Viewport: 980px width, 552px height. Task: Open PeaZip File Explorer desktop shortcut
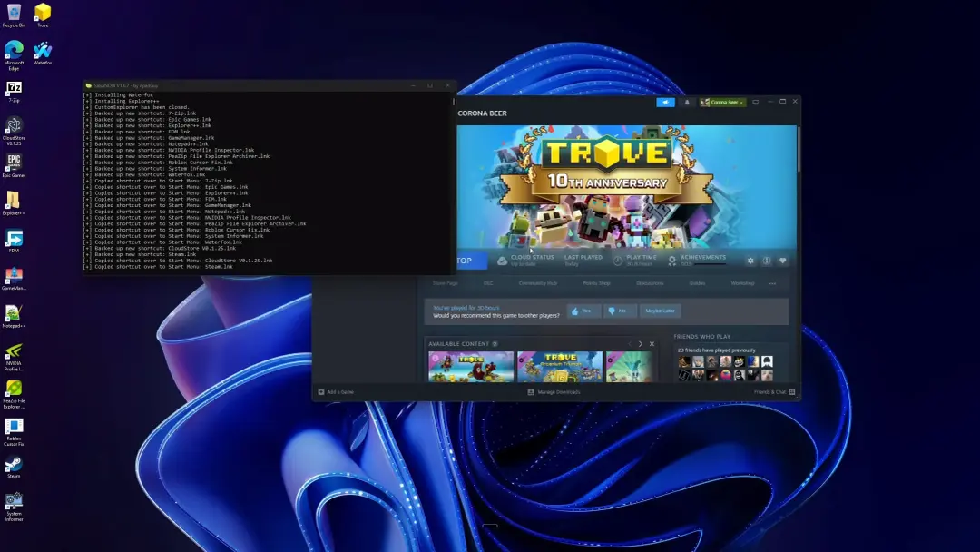(x=14, y=394)
